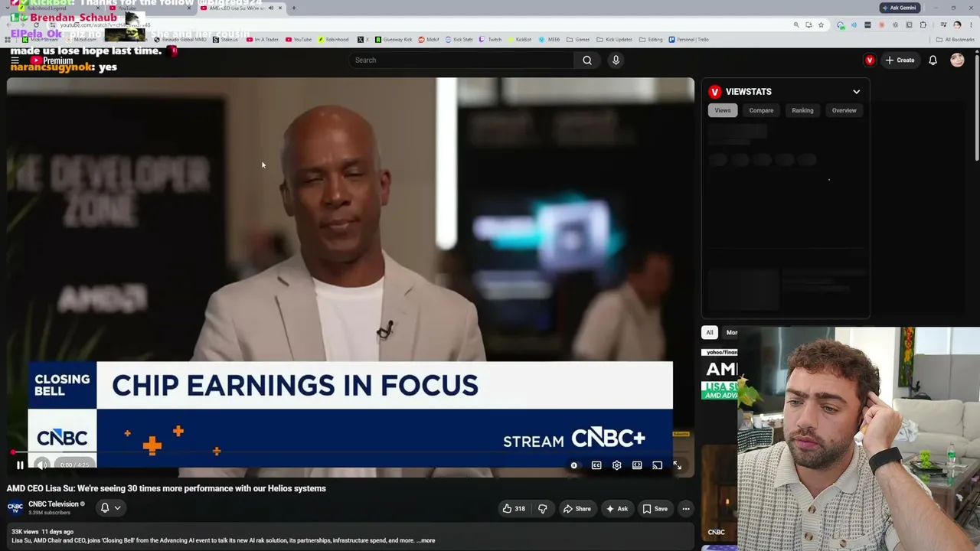Focus the YouTube search box
This screenshot has height=551, width=980.
[461, 60]
